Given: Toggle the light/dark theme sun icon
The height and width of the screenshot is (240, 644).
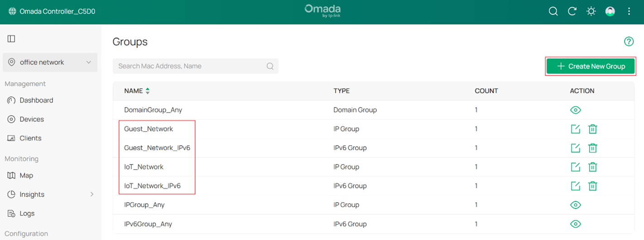Looking at the screenshot, I should pyautogui.click(x=591, y=11).
